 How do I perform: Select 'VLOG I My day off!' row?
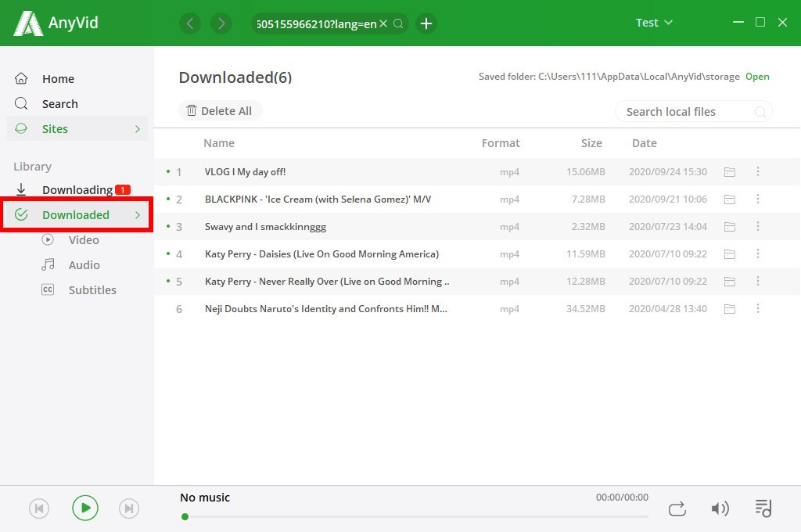[476, 171]
